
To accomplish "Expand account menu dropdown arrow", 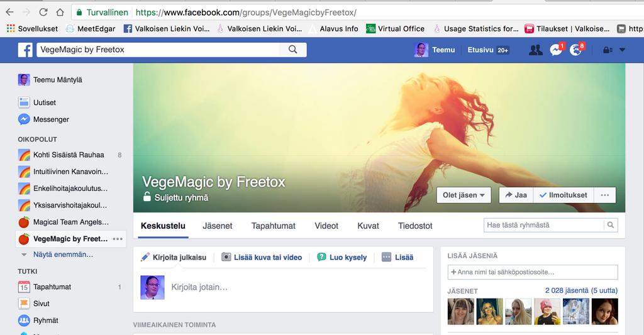I will [x=622, y=50].
